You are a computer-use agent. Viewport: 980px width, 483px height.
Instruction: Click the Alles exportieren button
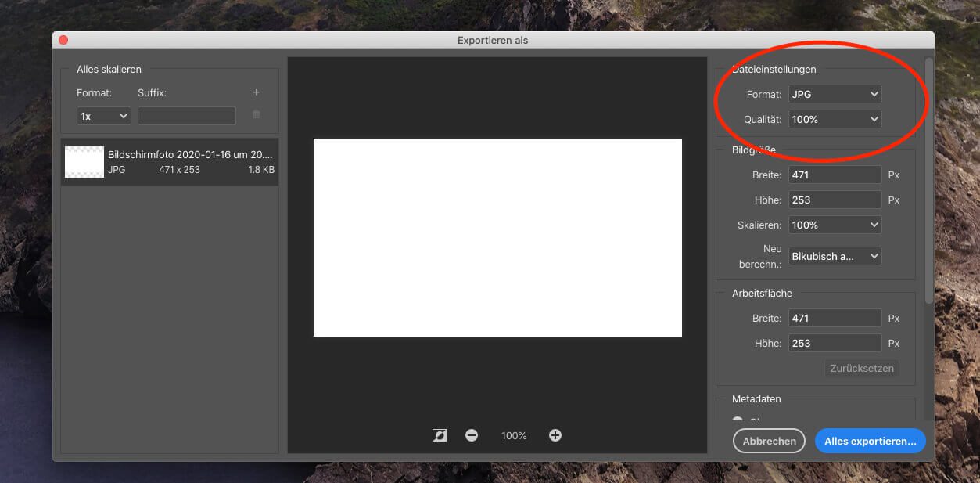click(x=871, y=441)
